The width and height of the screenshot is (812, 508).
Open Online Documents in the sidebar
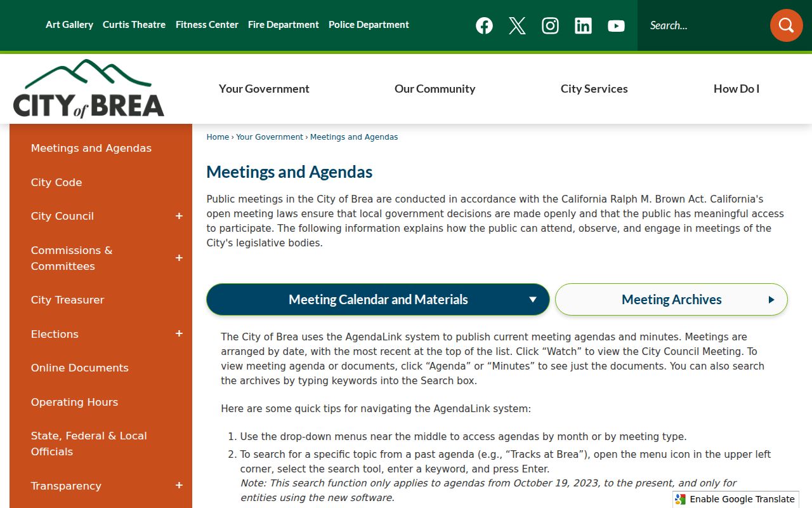(x=80, y=368)
